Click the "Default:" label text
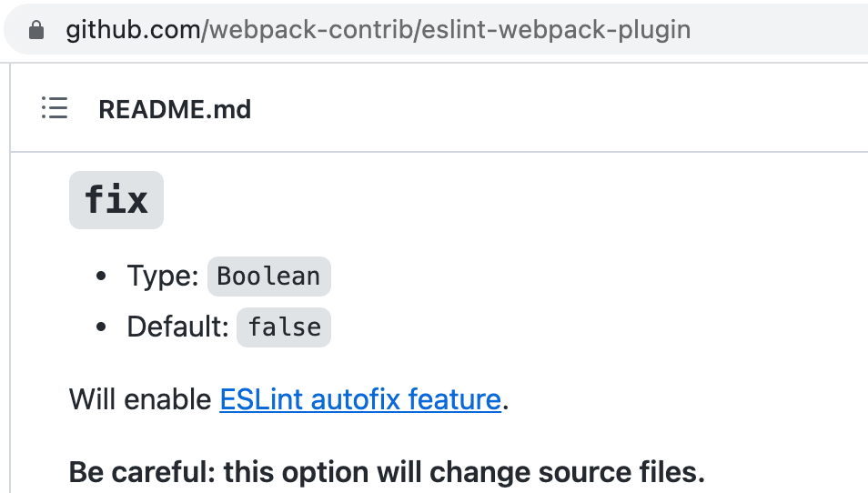The width and height of the screenshot is (868, 493). click(177, 327)
